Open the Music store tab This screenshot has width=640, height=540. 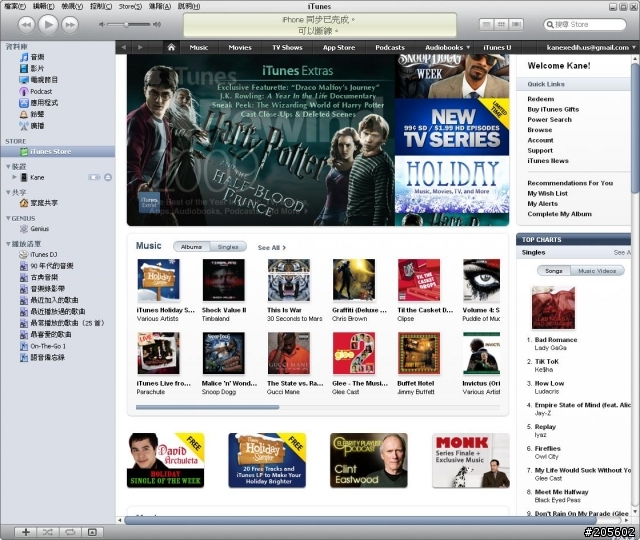point(199,47)
